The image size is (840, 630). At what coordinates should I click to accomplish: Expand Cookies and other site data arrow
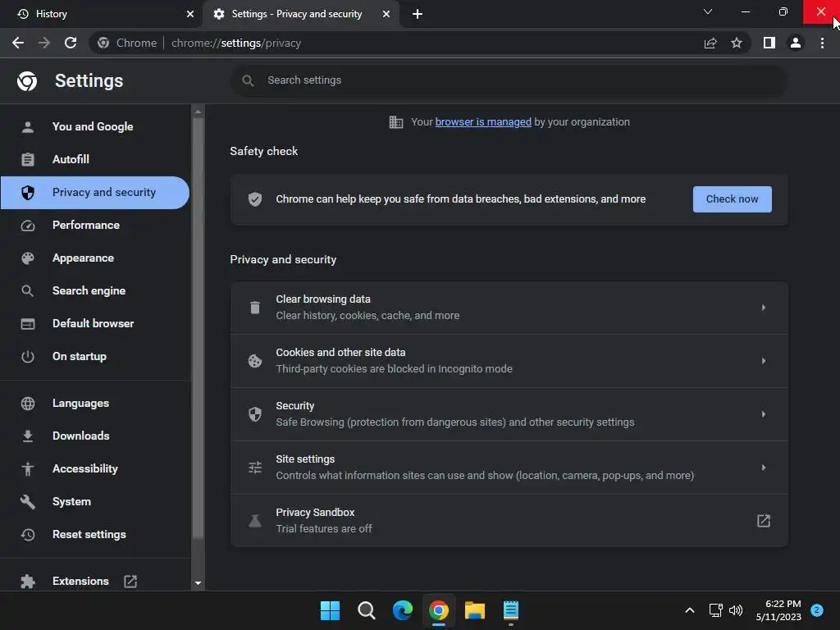[764, 361]
